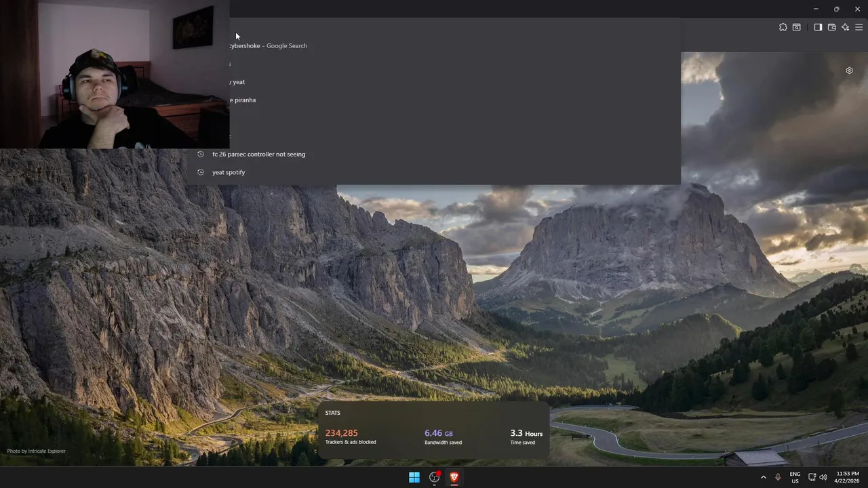Select the 'cybershoke - Google Search' suggestion
Screen dimensions: 868x488
pos(434,45)
